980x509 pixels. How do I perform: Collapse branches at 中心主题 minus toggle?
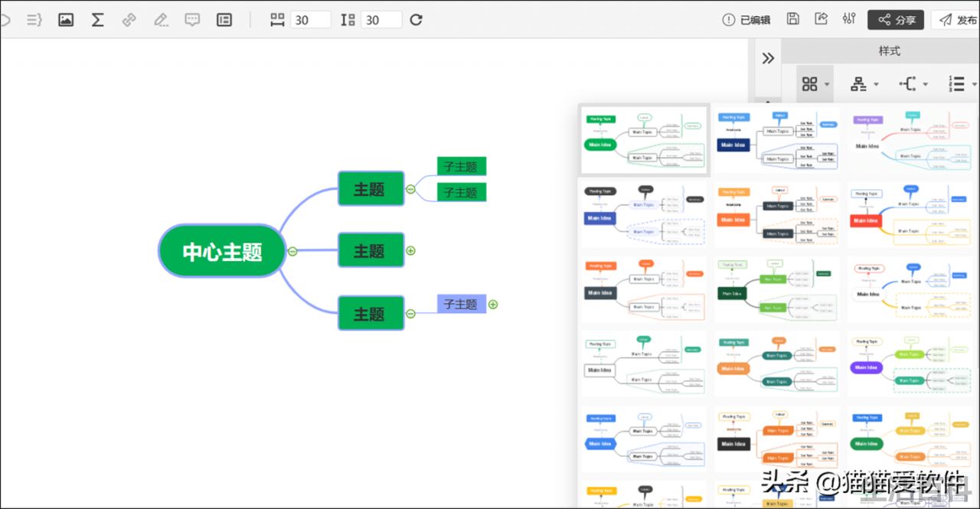(292, 251)
